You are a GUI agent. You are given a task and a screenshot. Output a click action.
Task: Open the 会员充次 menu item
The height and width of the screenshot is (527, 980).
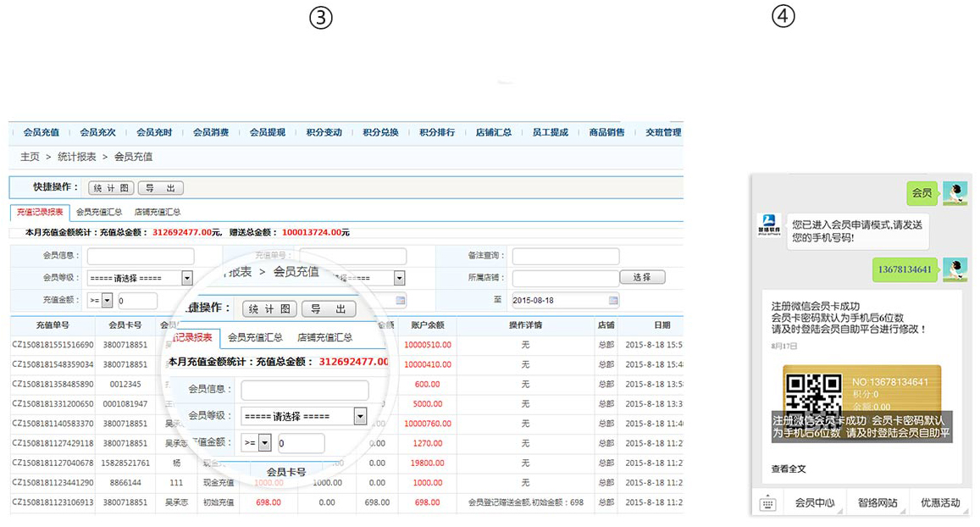pos(97,132)
